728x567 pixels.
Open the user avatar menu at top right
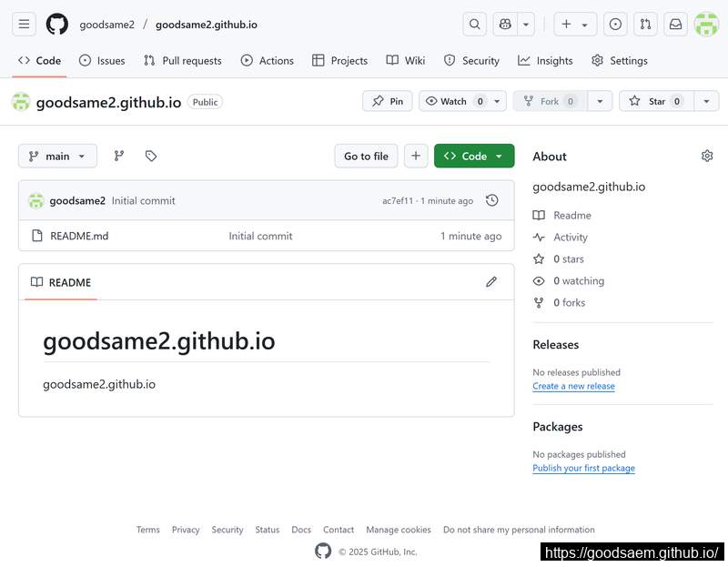point(706,25)
